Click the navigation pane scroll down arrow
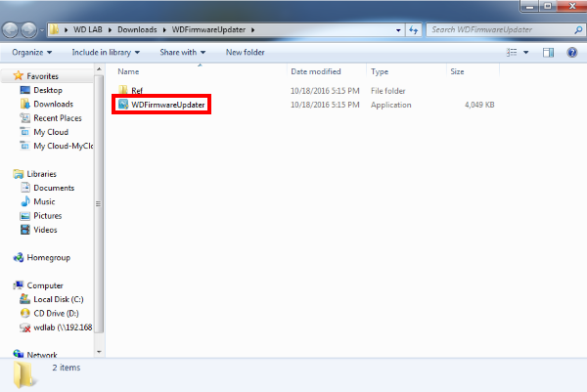The height and width of the screenshot is (392, 587). point(99,352)
